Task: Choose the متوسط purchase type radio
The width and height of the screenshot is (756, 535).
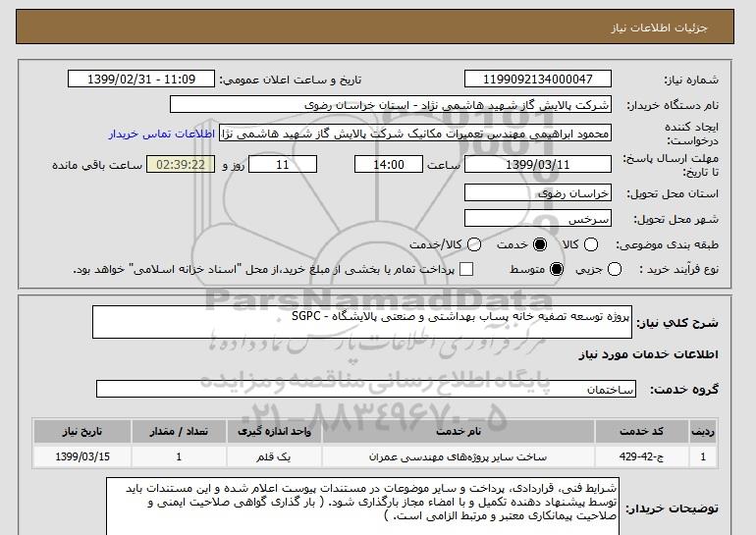Action: coord(557,269)
